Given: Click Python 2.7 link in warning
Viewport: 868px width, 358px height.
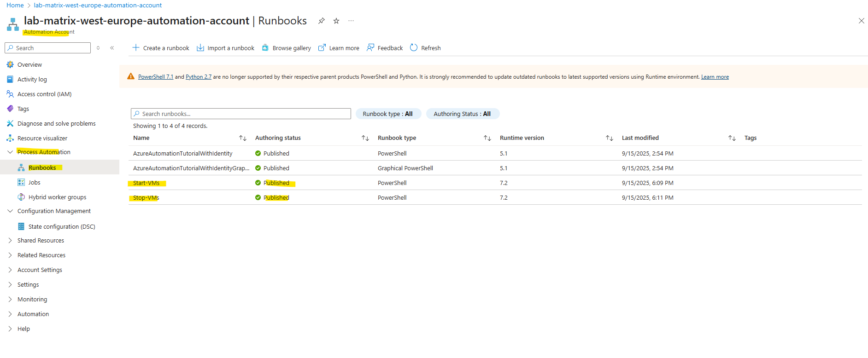Looking at the screenshot, I should point(199,77).
